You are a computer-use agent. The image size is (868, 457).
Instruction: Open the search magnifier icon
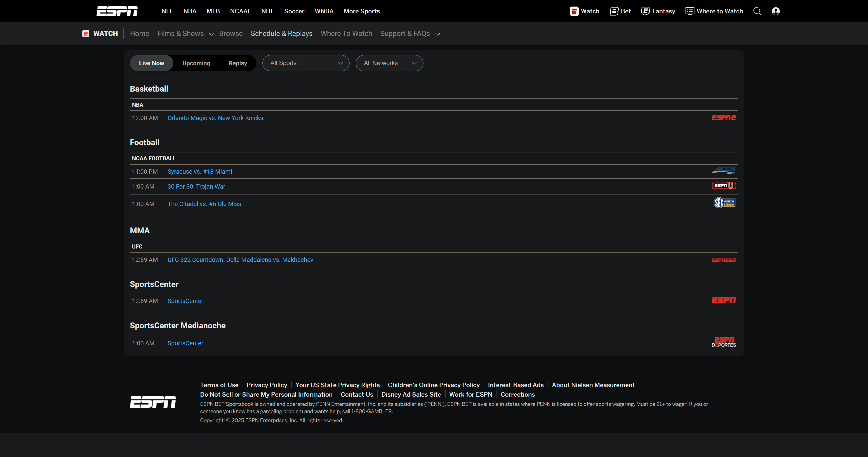[x=757, y=11]
